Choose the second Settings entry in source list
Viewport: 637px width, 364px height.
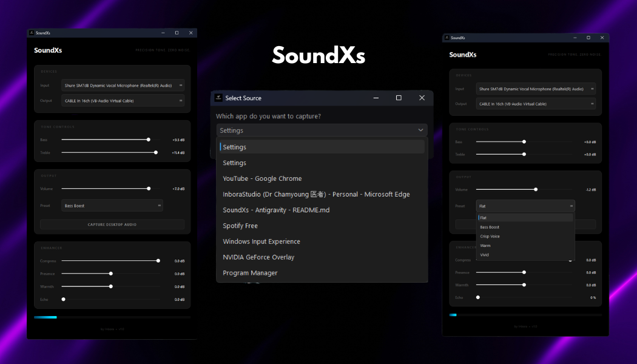click(322, 163)
